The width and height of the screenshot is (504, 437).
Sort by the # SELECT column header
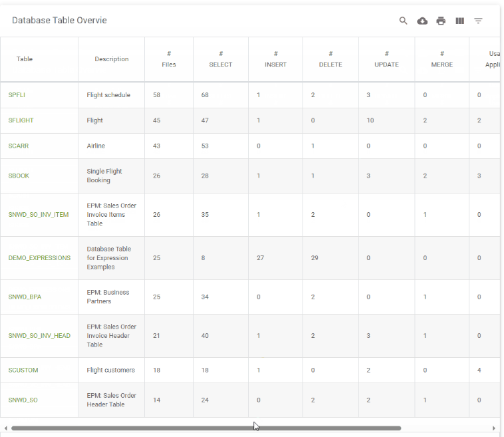(x=221, y=59)
